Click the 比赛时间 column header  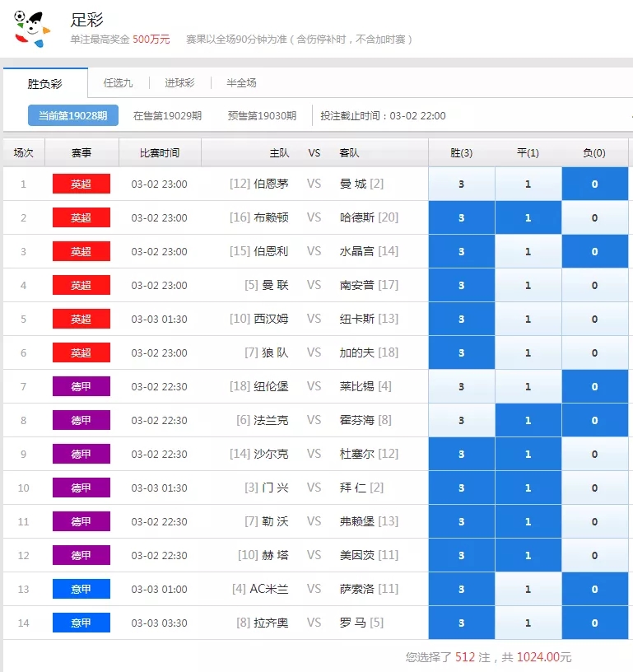(x=160, y=153)
